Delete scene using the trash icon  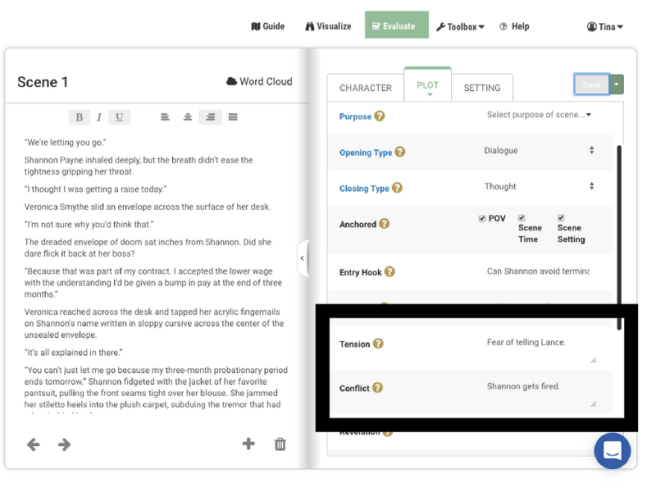tap(281, 444)
